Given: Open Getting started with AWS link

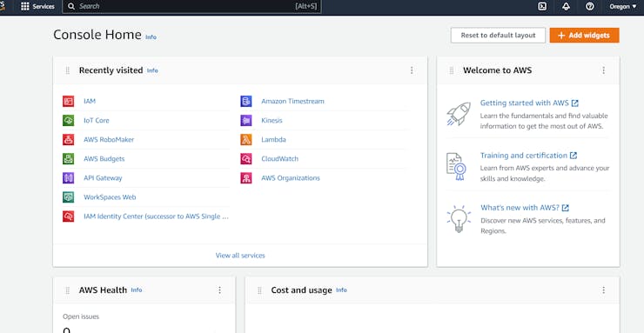Looking at the screenshot, I should point(529,103).
